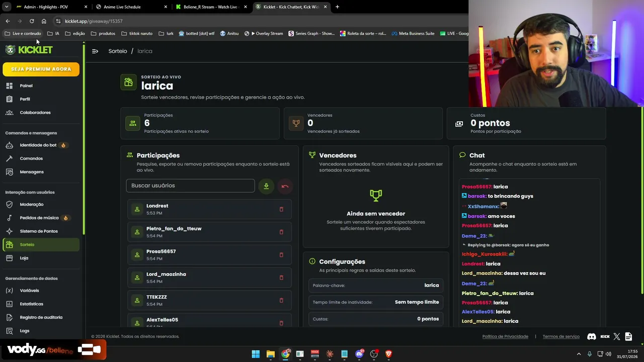Screen dimensions: 644x362
Task: Select Sorteio in the sidebar
Action: pyautogui.click(x=41, y=244)
